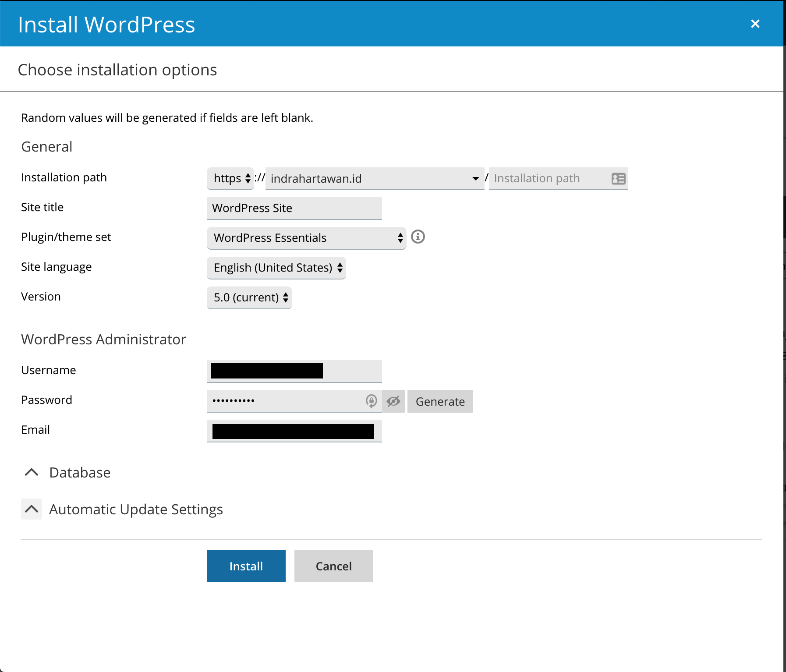Click the Cancel button
Viewport: 786px width, 672px height.
334,566
